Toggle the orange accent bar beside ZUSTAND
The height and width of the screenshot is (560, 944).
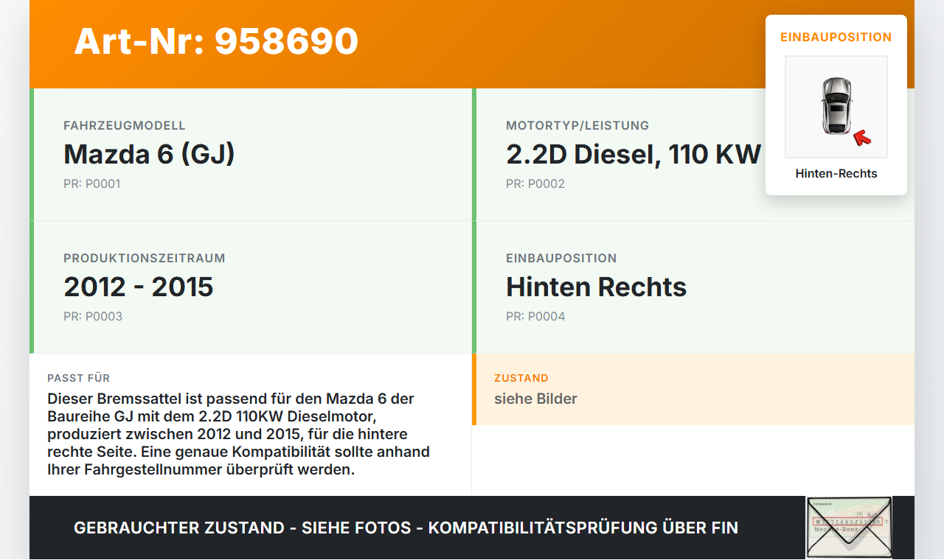(x=474, y=389)
